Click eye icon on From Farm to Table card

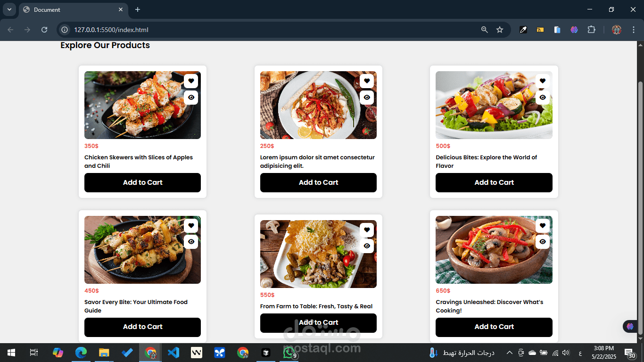coord(367,246)
